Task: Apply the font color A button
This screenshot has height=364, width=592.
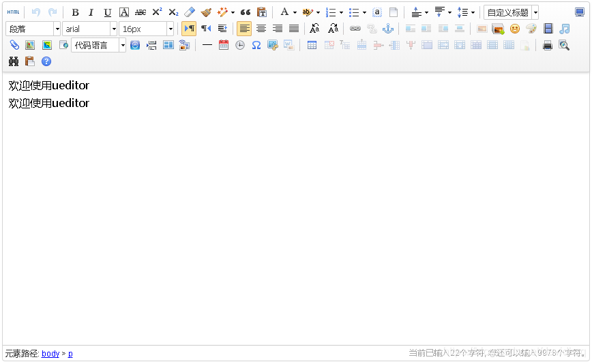Action: 284,12
